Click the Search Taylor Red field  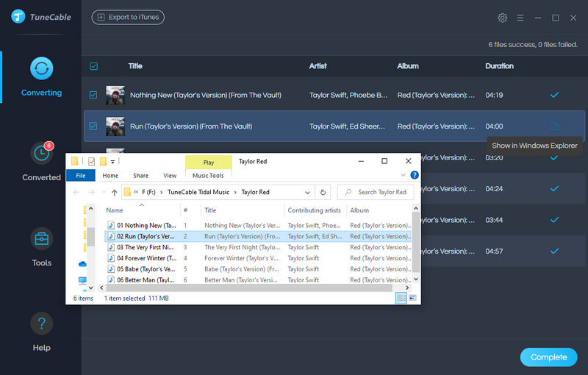(x=376, y=192)
